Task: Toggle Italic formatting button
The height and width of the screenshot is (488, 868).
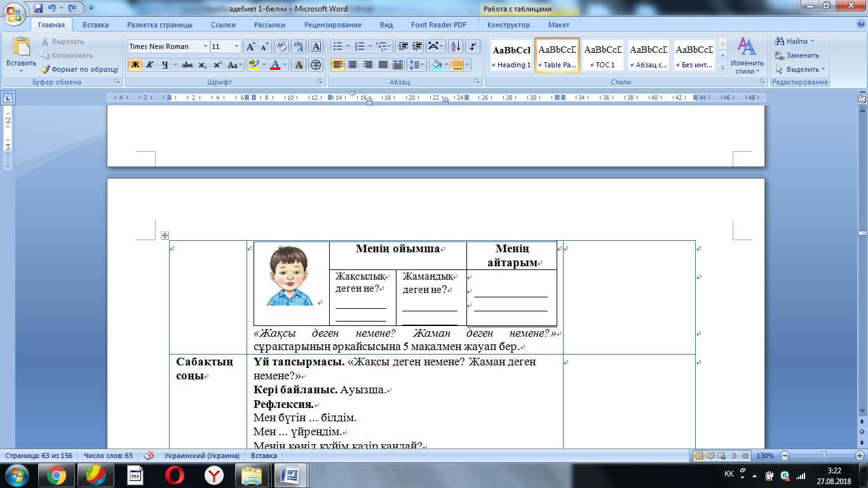Action: pos(150,65)
